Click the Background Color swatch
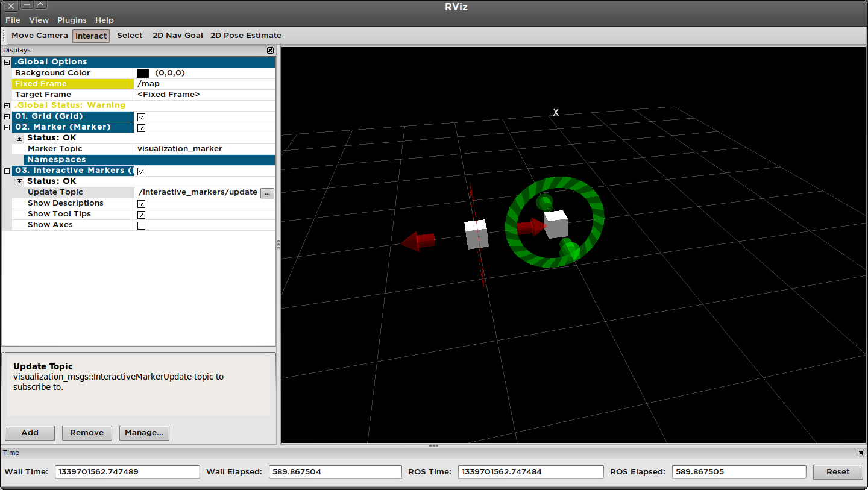Screen dimensions: 868x490 click(143, 73)
